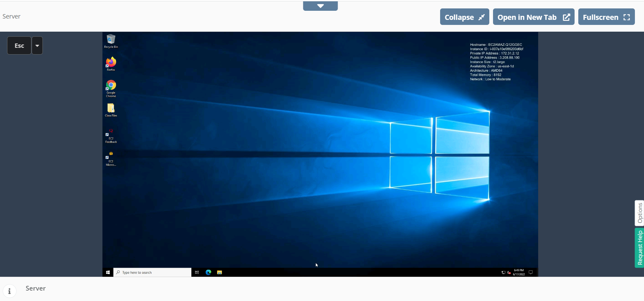Open the EC2 Feedback shortcut
Screen dimensions: 644x301
111,136
